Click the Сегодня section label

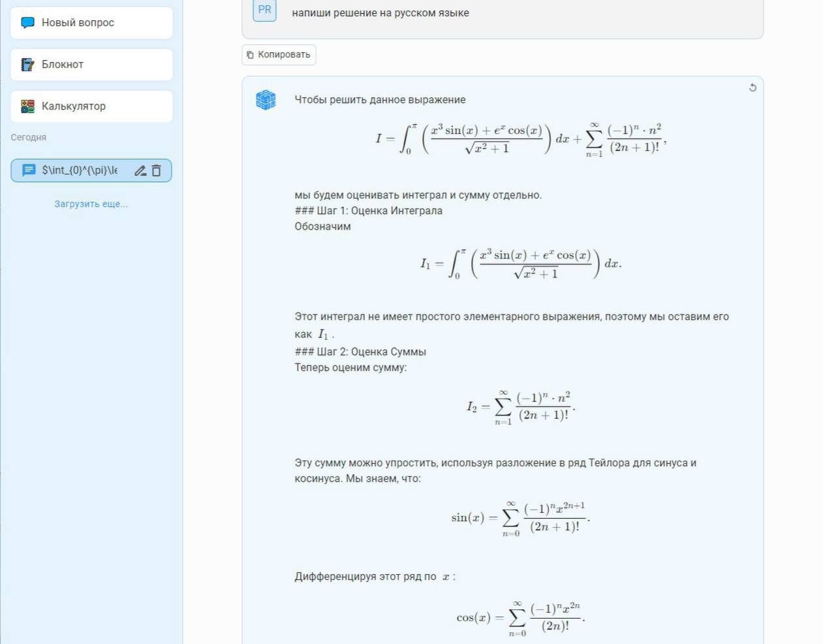point(29,137)
